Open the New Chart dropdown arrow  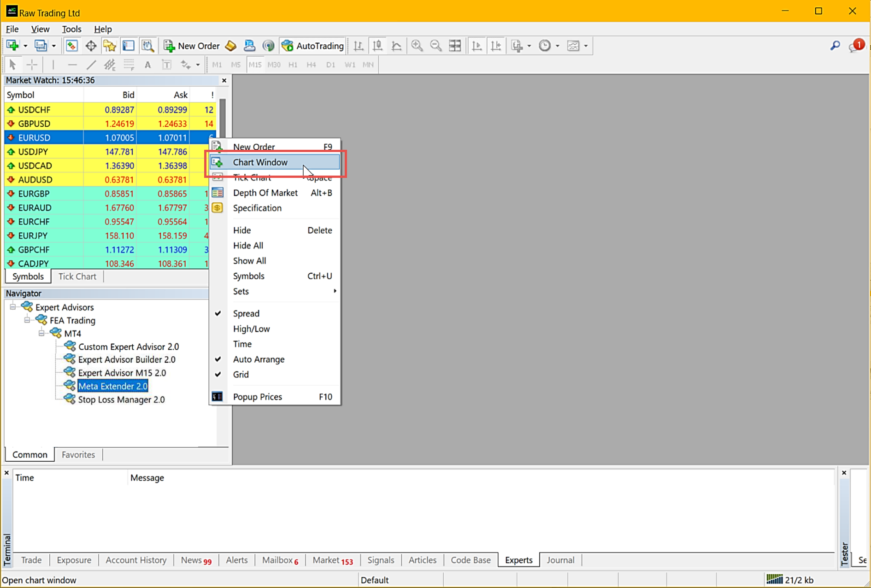click(x=25, y=46)
